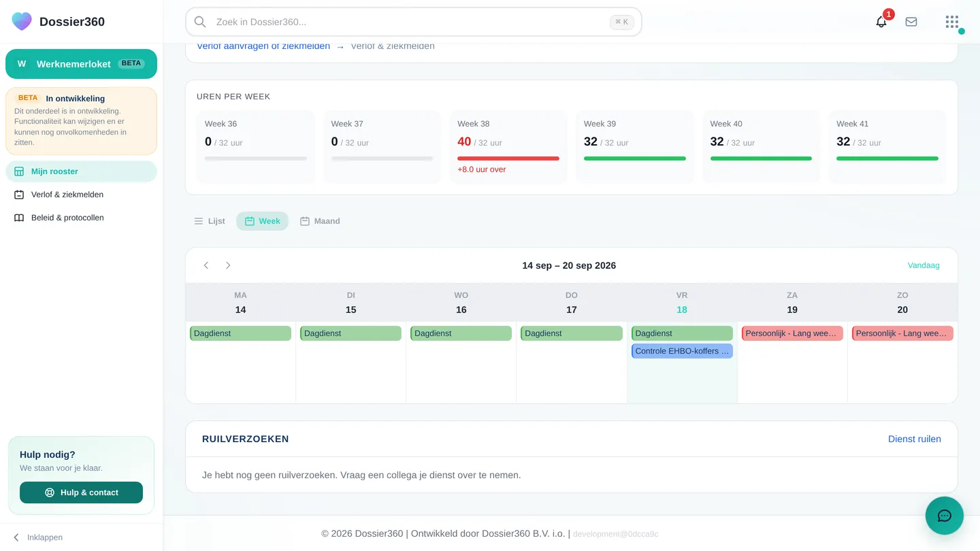Open Dagdienst shift on Thursday 17
Viewport: 980px width, 551px height.
(572, 333)
